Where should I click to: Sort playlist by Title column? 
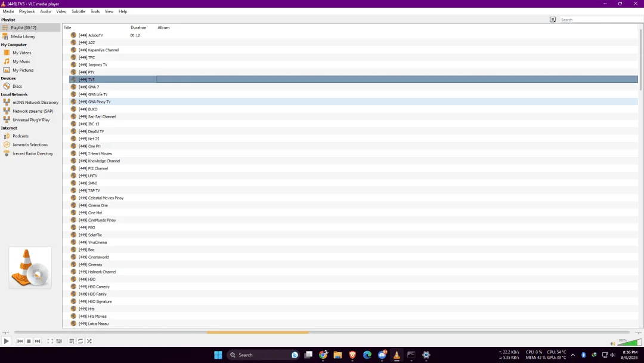coord(95,27)
